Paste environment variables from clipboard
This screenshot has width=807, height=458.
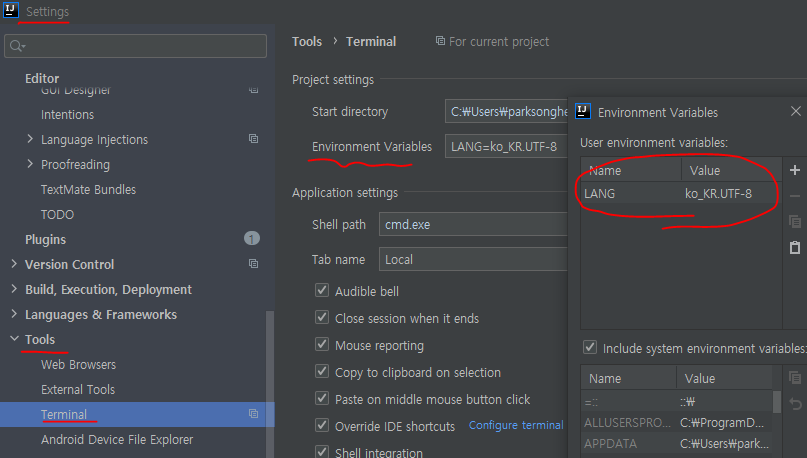(795, 248)
